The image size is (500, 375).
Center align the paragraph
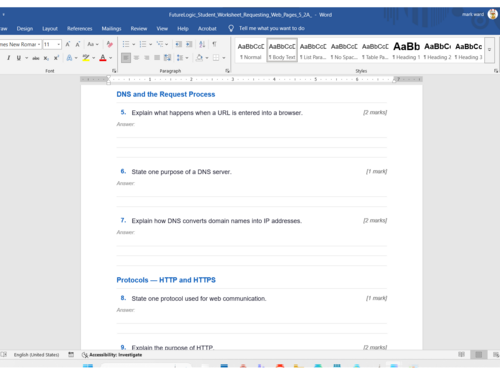point(136,58)
